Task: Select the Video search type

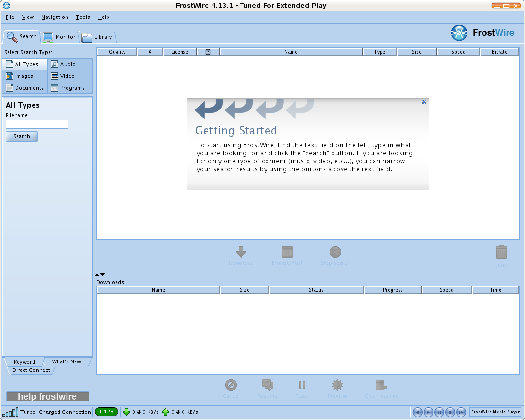Action: tap(70, 76)
